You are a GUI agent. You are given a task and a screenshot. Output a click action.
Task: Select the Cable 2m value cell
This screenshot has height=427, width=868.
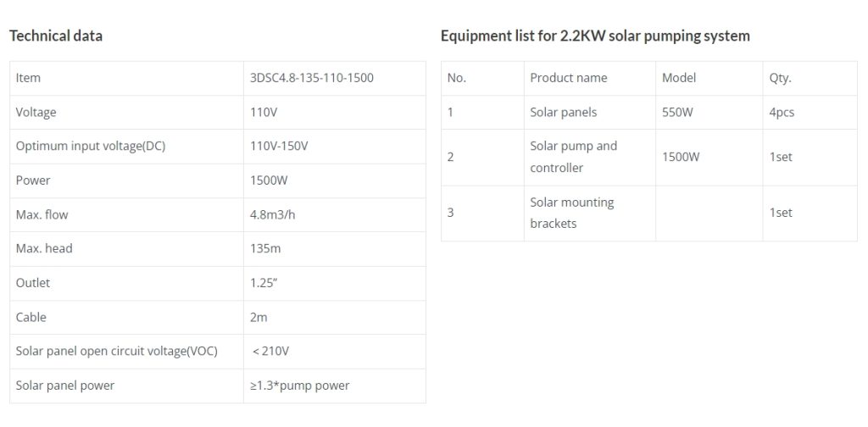[334, 318]
